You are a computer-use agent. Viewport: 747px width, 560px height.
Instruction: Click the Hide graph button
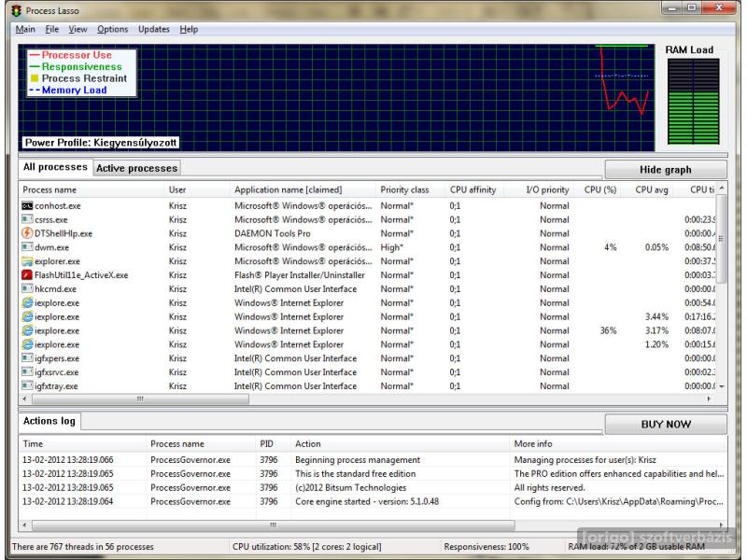click(x=666, y=170)
